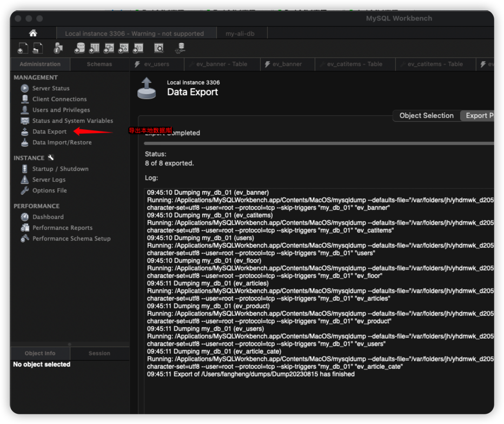Select Data Export in sidebar
504x424 pixels.
pyautogui.click(x=50, y=131)
